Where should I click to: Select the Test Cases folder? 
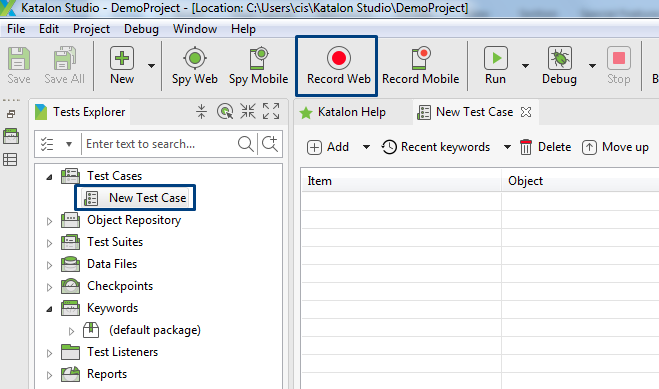(x=114, y=176)
